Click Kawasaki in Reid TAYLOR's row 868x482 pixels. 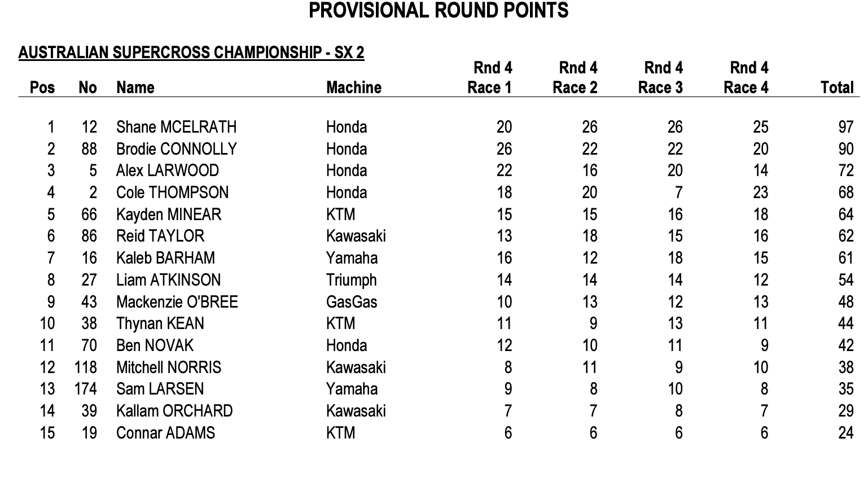[356, 236]
